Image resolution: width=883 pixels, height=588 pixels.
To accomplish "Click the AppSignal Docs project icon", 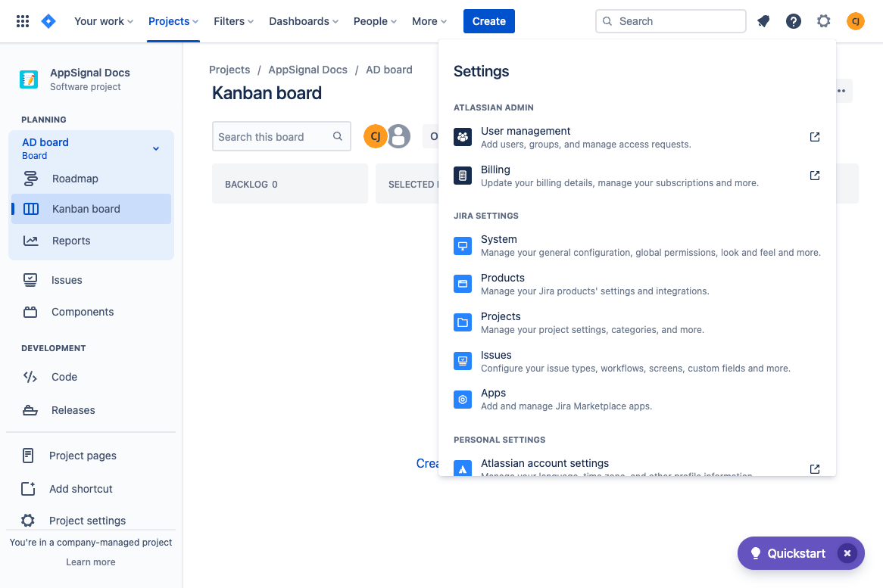I will (x=29, y=79).
